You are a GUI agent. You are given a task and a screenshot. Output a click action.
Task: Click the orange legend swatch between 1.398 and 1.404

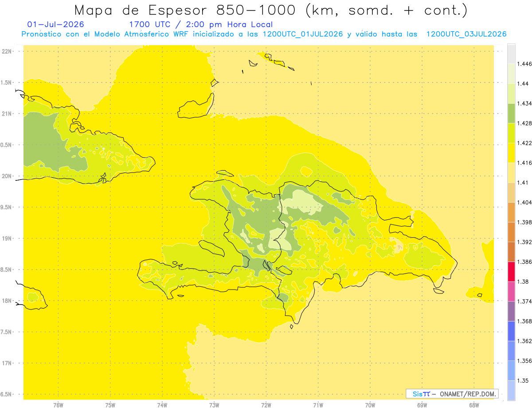(x=511, y=212)
